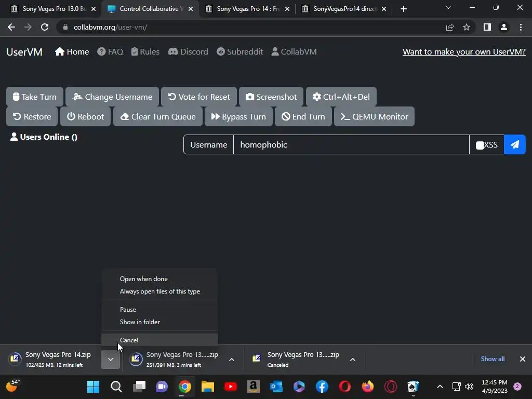Send Ctrl+Alt+Del to the VM
The width and height of the screenshot is (532, 399).
341,97
